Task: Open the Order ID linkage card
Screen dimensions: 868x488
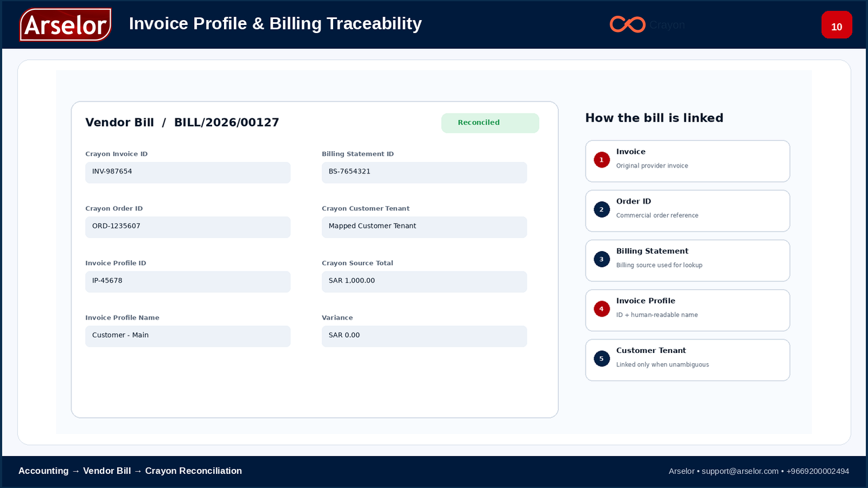Action: tap(687, 211)
